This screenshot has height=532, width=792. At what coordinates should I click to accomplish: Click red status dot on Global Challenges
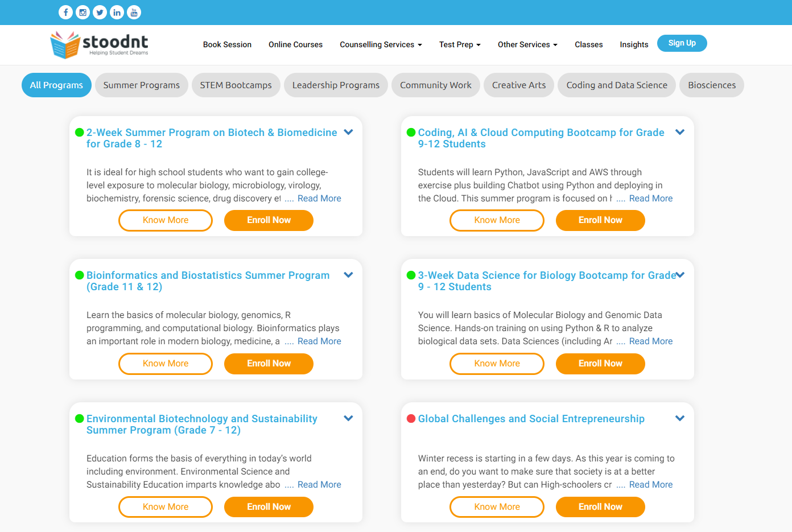(411, 419)
